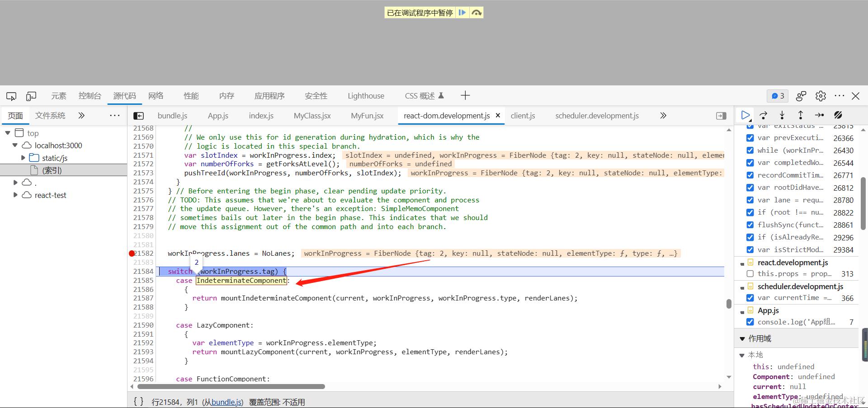This screenshot has width=868, height=408.
Task: Uncheck breakpoint 'while (workInPr…' at 26430
Action: [x=750, y=150]
